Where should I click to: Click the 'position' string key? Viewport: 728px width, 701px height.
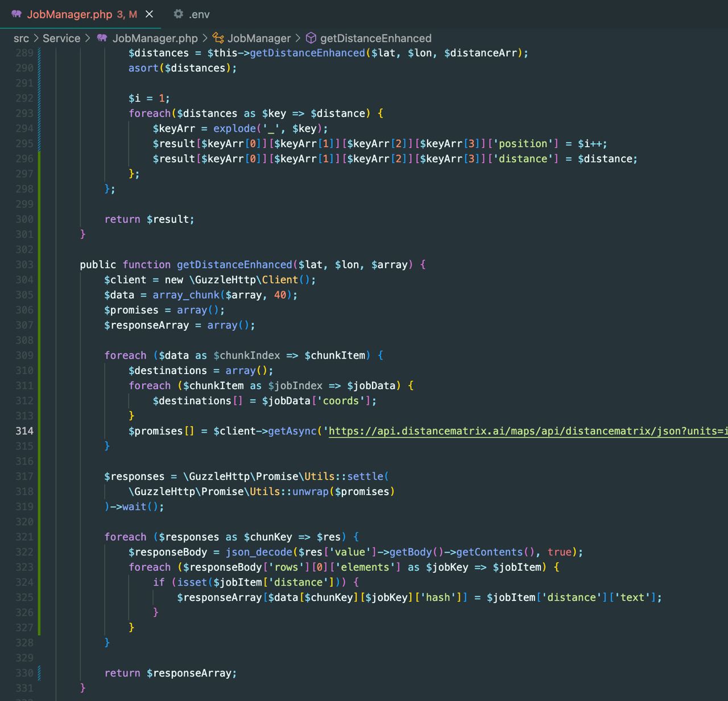pyautogui.click(x=524, y=143)
